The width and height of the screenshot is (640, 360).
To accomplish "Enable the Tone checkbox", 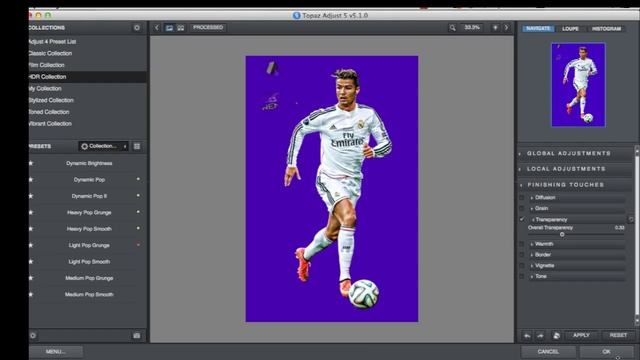I will pos(522,276).
